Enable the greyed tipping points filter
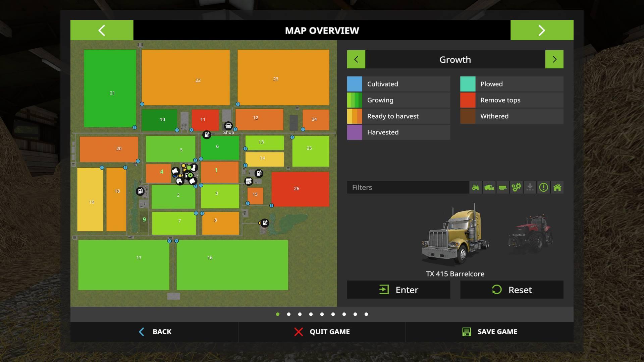644x362 pixels. tap(530, 187)
